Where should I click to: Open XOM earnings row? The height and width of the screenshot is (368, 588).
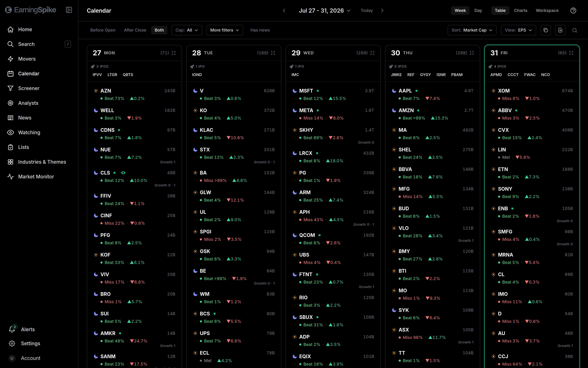(x=532, y=94)
